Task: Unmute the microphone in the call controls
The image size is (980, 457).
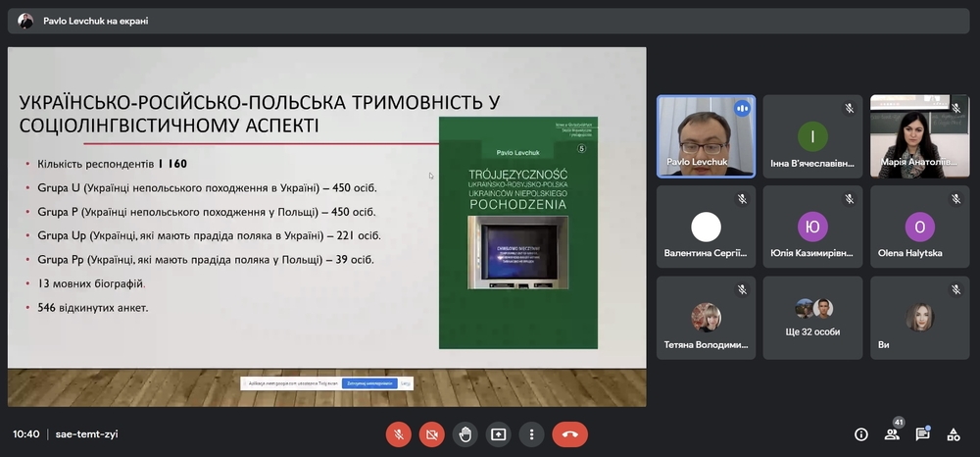Action: click(x=399, y=434)
